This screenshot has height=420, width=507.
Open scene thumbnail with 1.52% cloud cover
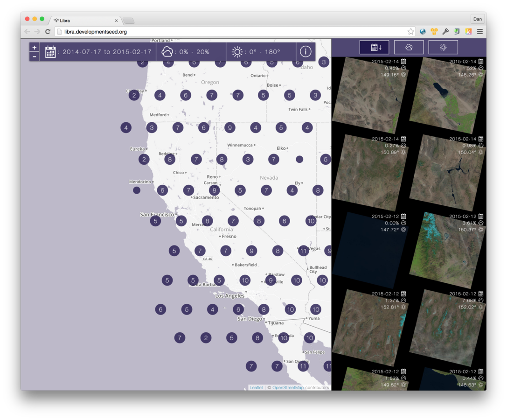[x=448, y=96]
